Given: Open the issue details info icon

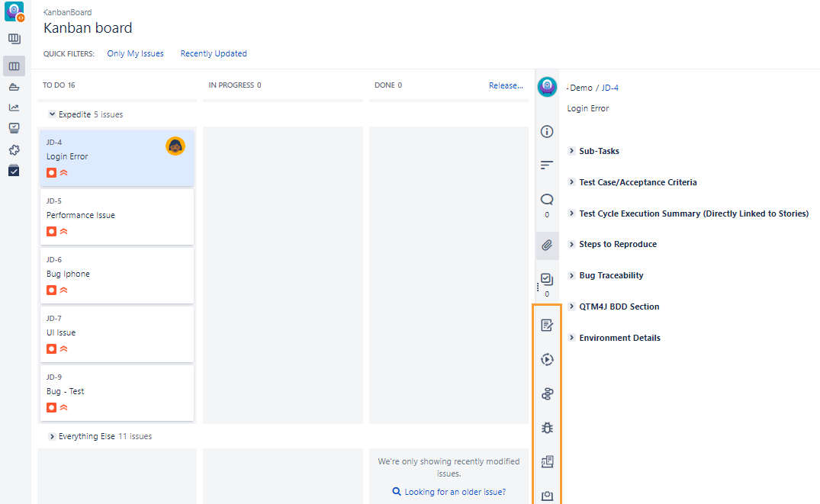Looking at the screenshot, I should click(547, 132).
